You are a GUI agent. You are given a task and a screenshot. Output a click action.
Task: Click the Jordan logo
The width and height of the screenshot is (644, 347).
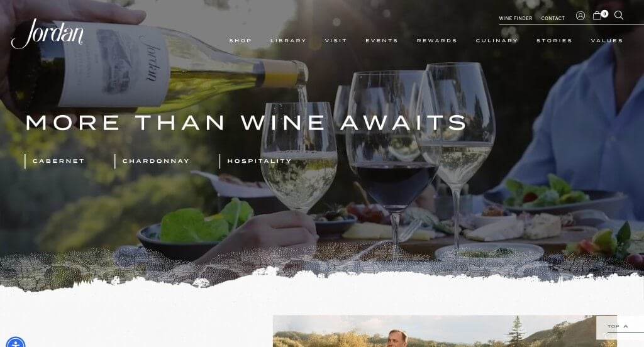[x=47, y=33]
